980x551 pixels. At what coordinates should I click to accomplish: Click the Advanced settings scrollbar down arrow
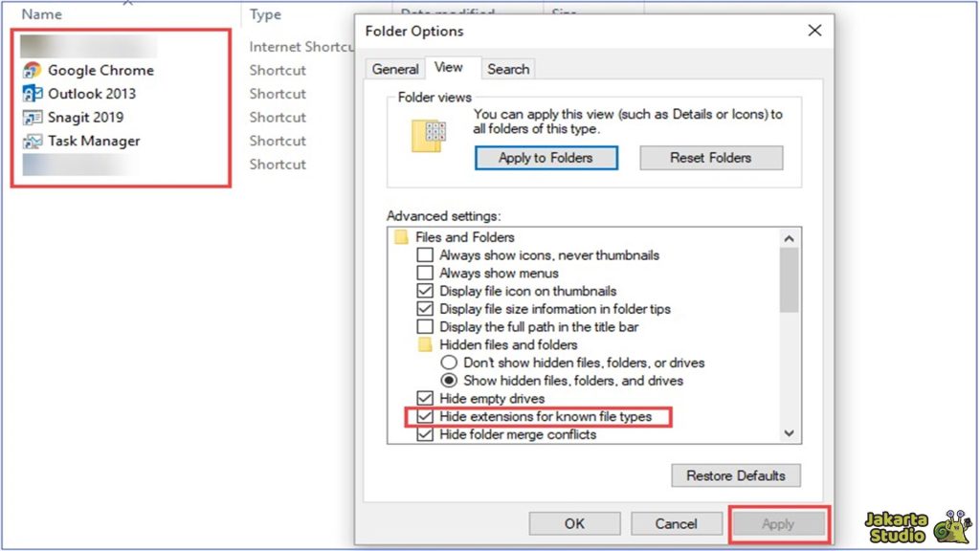click(x=789, y=433)
